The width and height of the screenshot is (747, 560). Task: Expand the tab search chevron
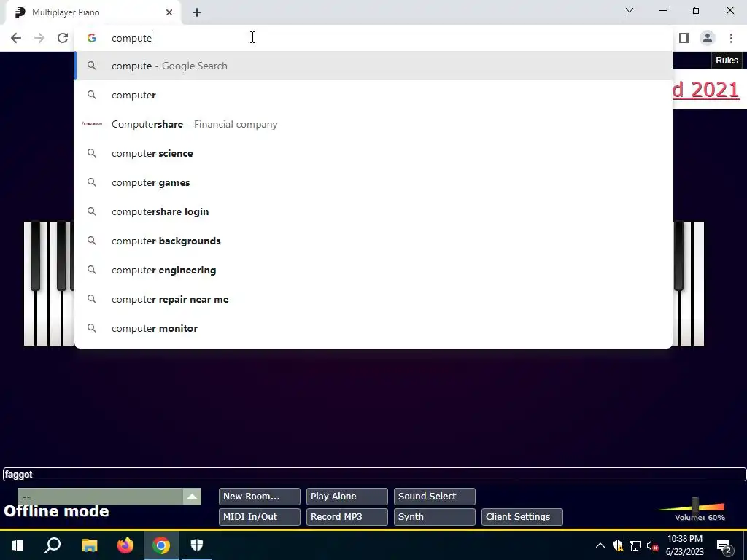tap(630, 10)
